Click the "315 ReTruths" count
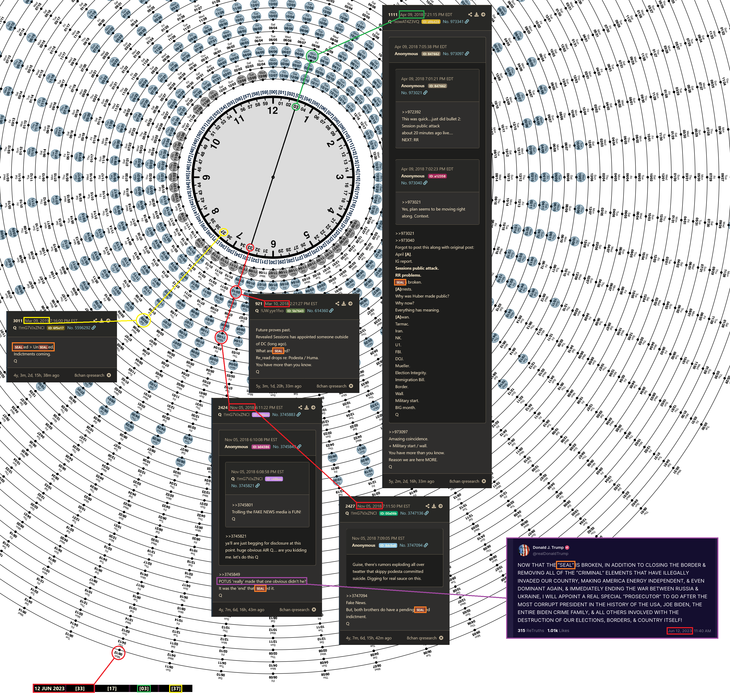Image resolution: width=730 pixels, height=700 pixels. [531, 630]
